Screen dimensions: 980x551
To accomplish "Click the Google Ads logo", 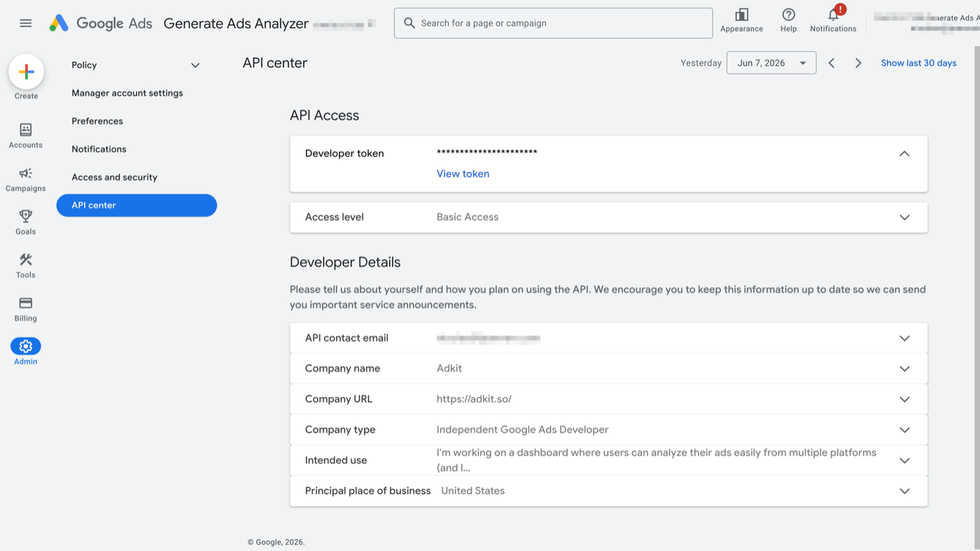I will pos(101,23).
